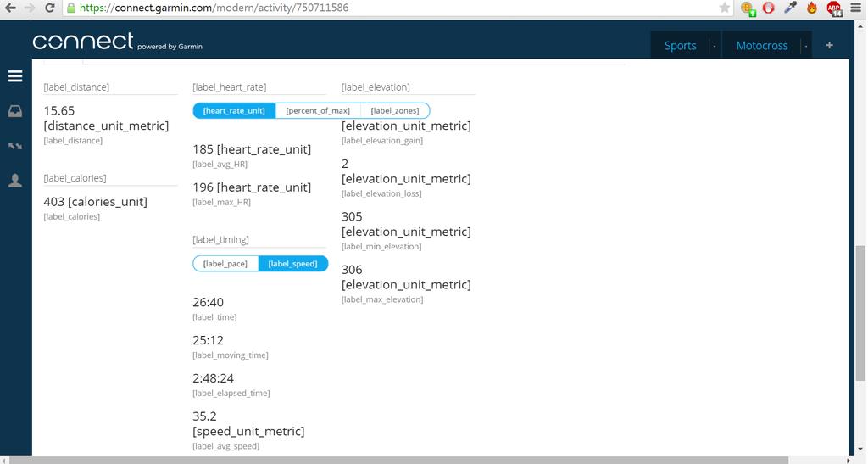The image size is (868, 464).
Task: Reload the page using the refresh icon
Action: click(x=50, y=8)
